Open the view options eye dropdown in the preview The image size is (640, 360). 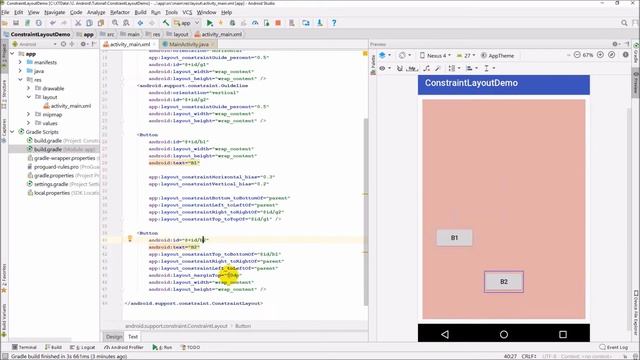tap(384, 68)
